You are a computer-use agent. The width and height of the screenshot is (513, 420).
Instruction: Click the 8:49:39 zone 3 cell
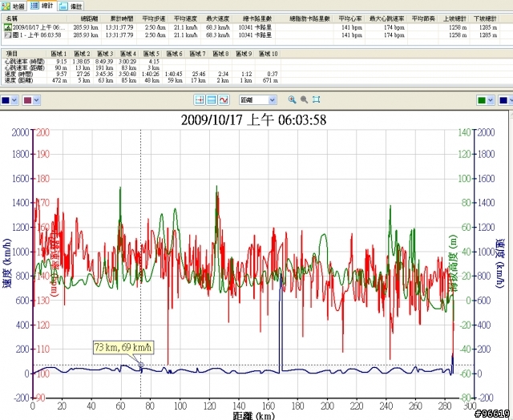104,62
